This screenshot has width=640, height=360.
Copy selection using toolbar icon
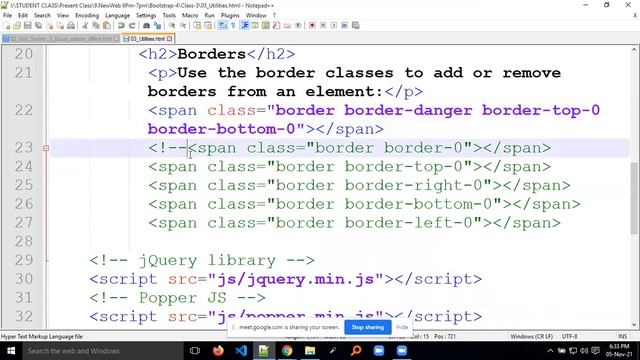point(96,25)
